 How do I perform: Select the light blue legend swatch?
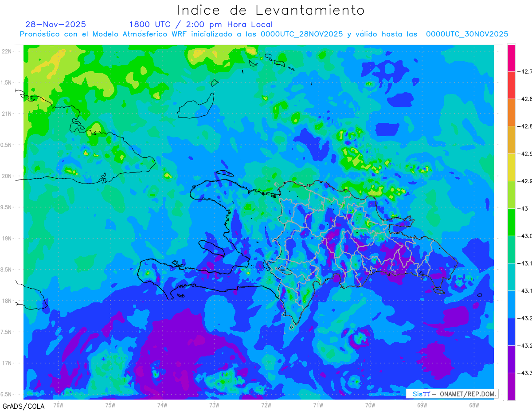point(511,304)
